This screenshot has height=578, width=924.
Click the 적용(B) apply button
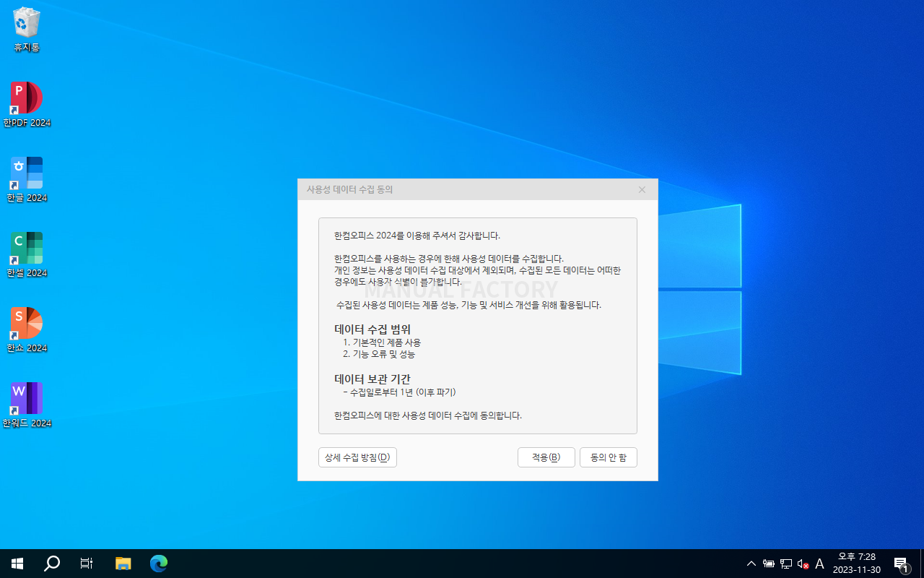click(546, 457)
